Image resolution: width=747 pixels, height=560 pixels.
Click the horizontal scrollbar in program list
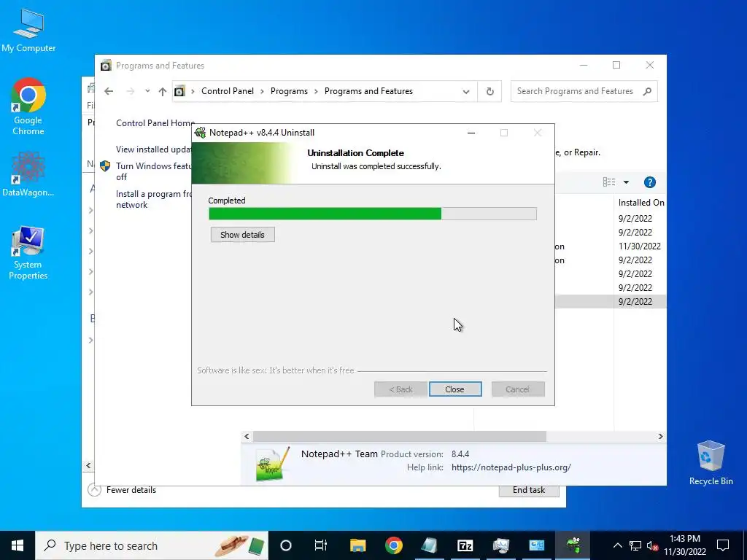tap(399, 436)
